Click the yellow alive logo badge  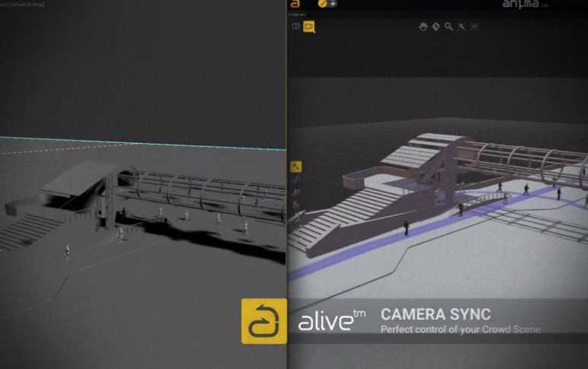264,321
